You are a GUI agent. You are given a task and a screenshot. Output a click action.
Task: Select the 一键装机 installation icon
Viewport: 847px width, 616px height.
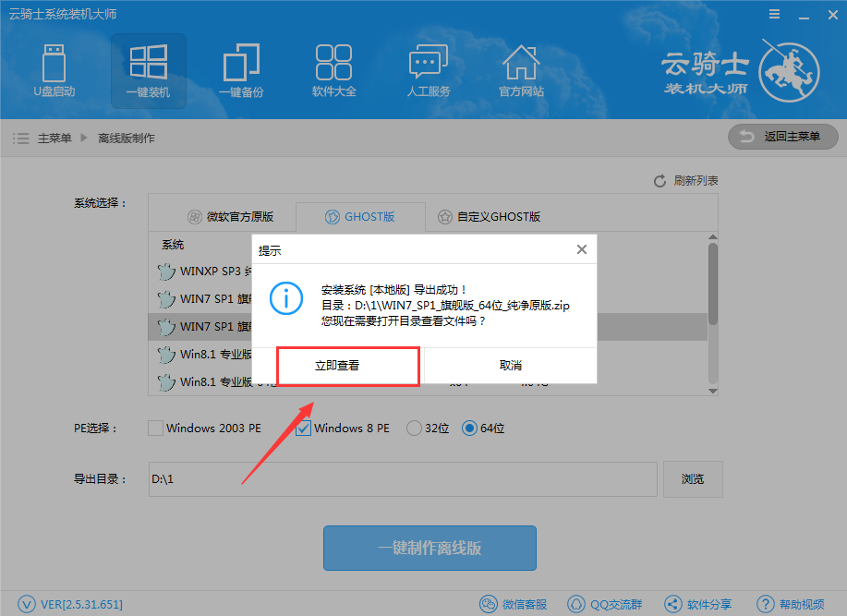point(147,70)
